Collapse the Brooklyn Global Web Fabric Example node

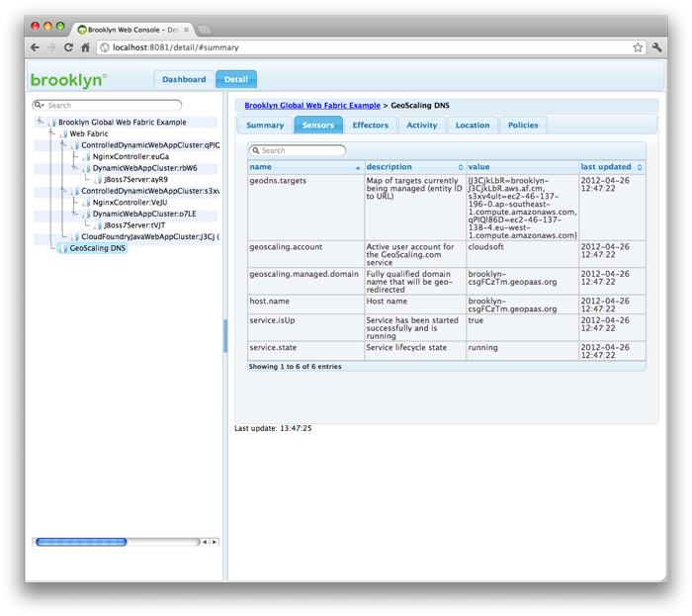tap(40, 123)
